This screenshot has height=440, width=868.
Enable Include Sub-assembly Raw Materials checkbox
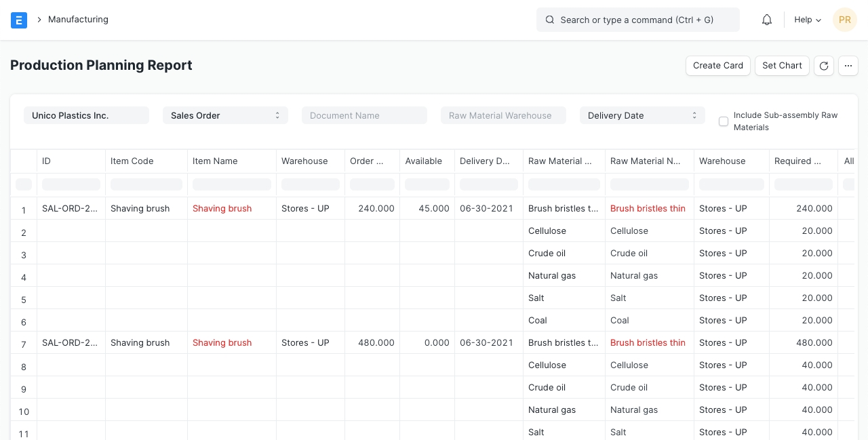pyautogui.click(x=724, y=121)
